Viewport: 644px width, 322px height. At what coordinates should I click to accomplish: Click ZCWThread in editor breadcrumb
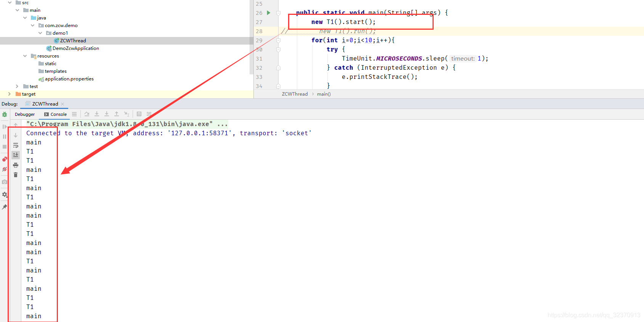(x=295, y=94)
